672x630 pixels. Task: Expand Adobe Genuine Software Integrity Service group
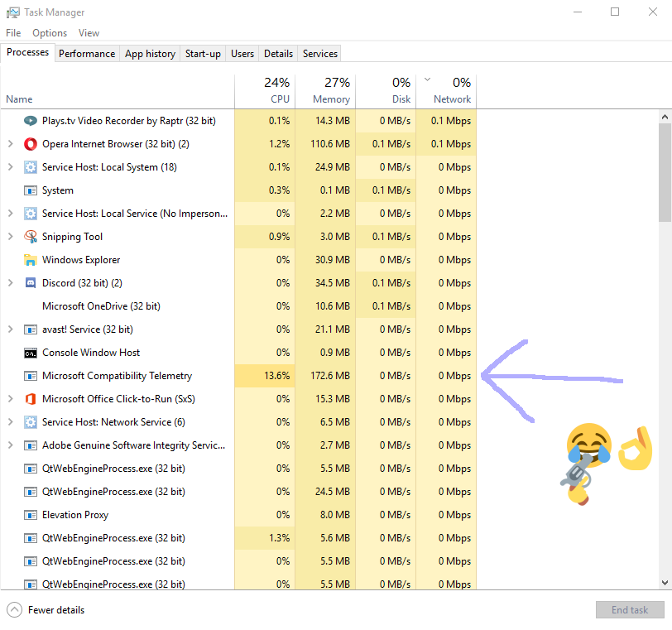pos(11,445)
